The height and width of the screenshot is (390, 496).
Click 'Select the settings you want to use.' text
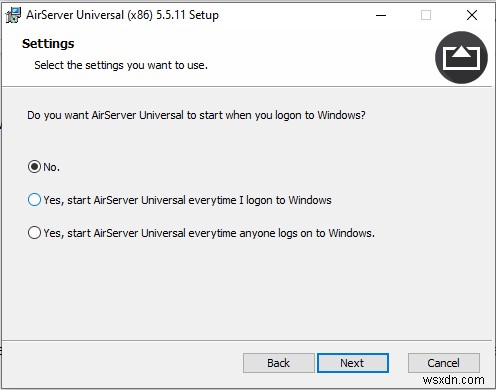point(121,65)
